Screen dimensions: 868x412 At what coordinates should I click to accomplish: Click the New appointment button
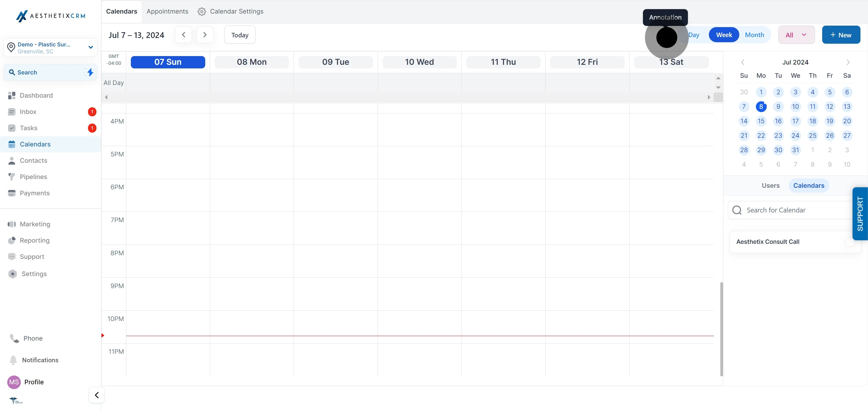(x=841, y=35)
